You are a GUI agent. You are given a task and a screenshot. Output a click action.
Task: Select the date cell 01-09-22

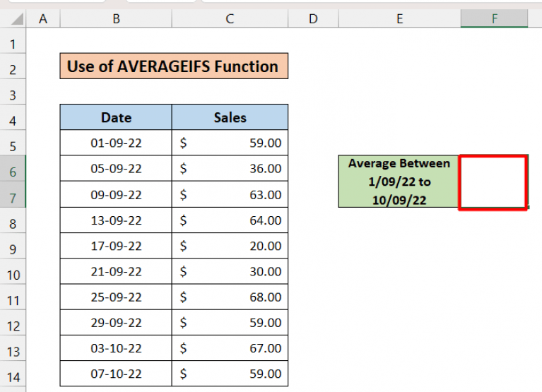(116, 143)
